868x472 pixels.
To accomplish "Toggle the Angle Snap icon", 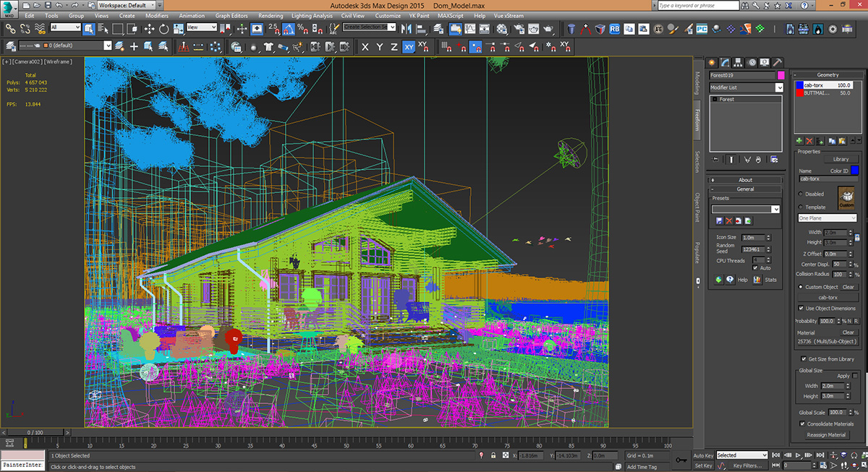I will [289, 29].
